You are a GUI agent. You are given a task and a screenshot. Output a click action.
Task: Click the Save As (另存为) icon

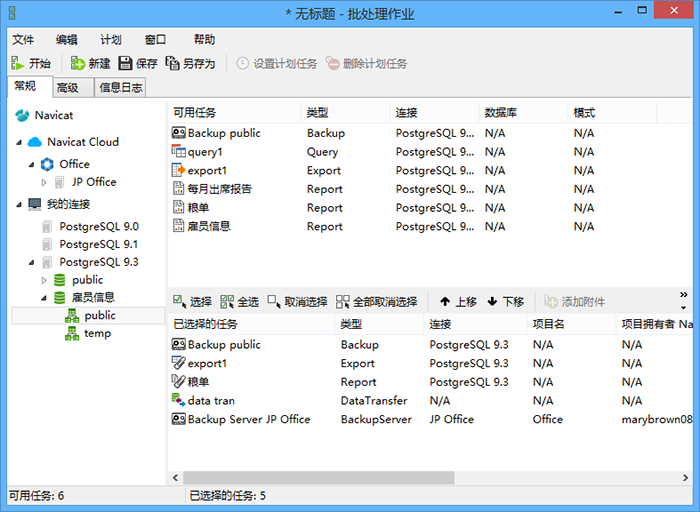pos(173,64)
